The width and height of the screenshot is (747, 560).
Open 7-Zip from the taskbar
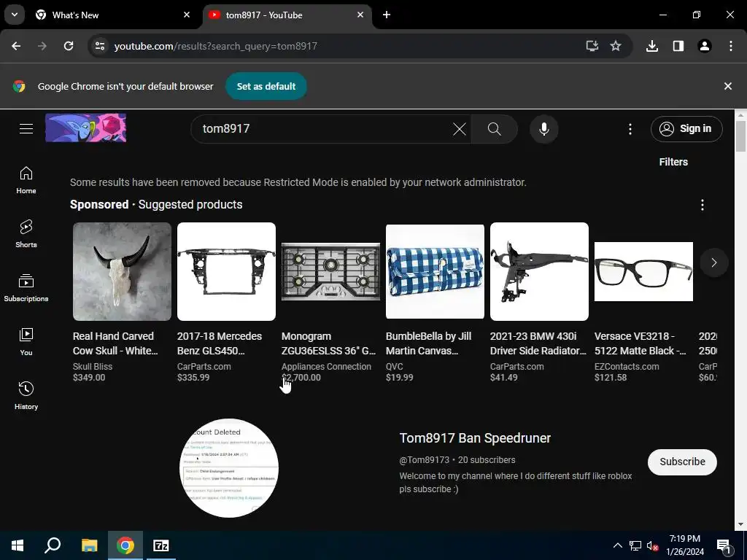161,545
